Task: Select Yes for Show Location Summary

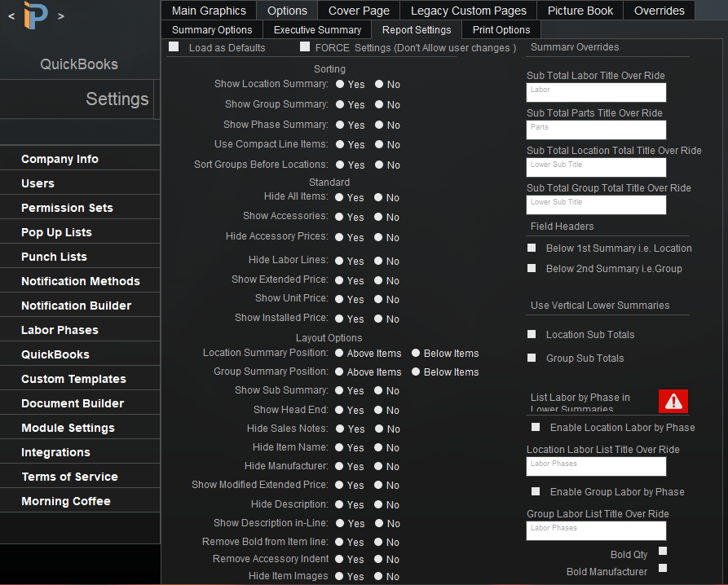Action: [340, 83]
